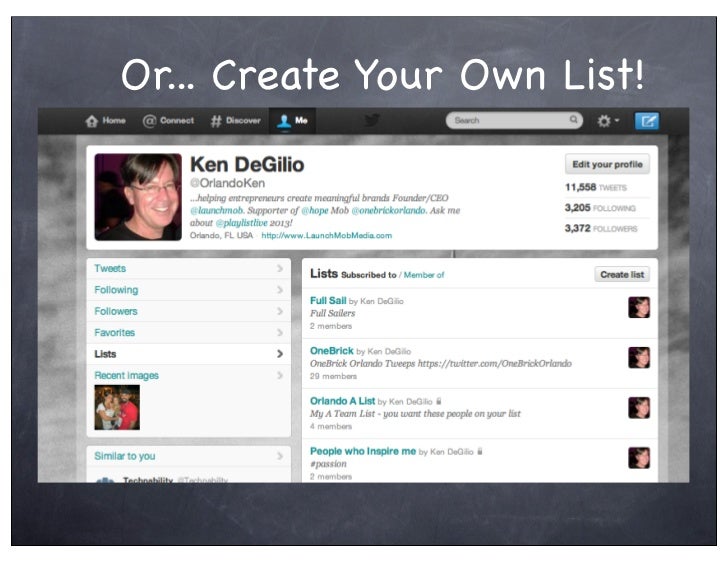Open the LaunchMobMedia.com website link

327,236
